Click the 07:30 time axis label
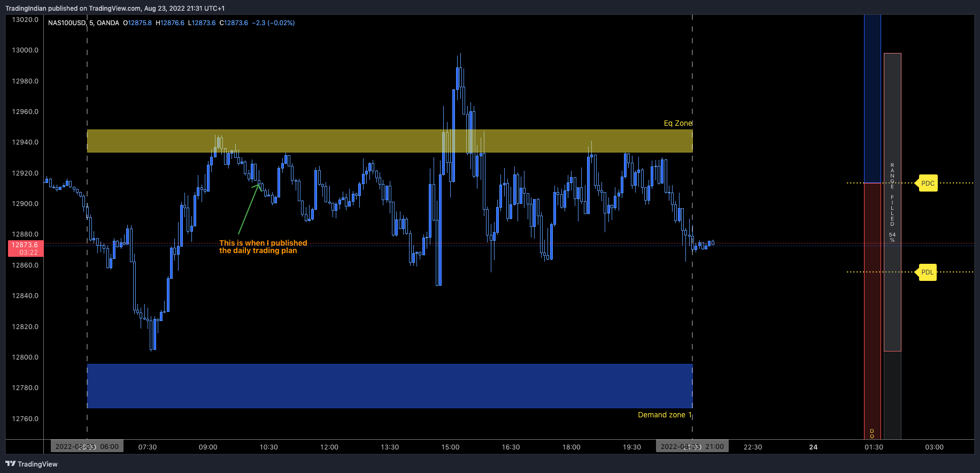Screen dimensions: 980x473 pyautogui.click(x=148, y=447)
